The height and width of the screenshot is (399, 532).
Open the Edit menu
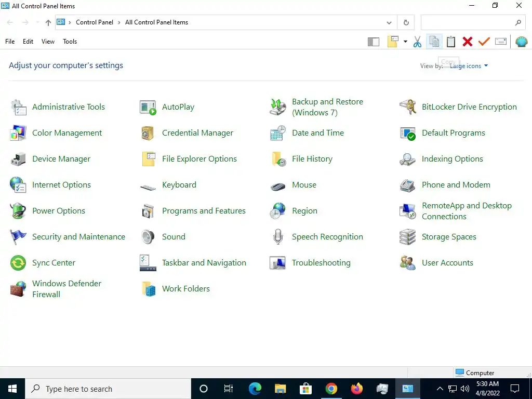click(28, 42)
